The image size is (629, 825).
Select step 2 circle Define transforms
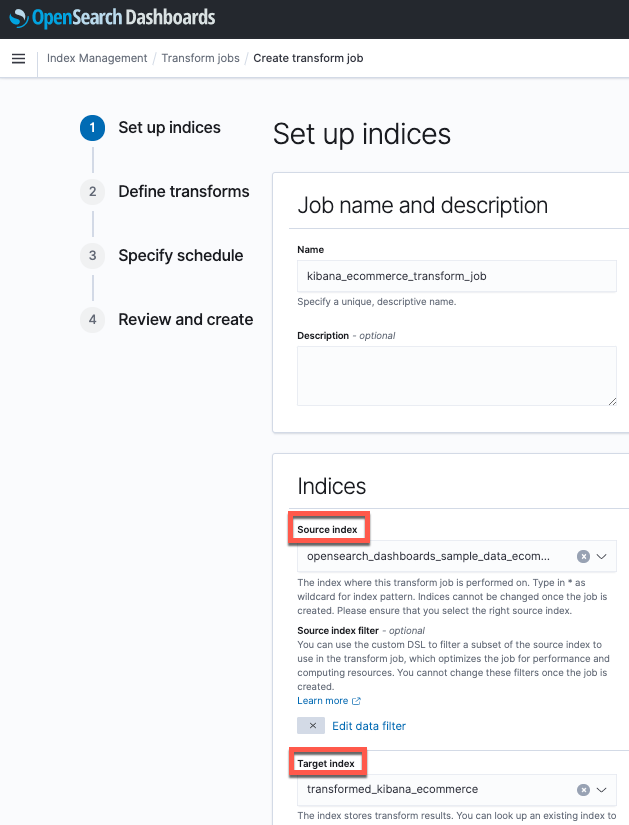93,192
